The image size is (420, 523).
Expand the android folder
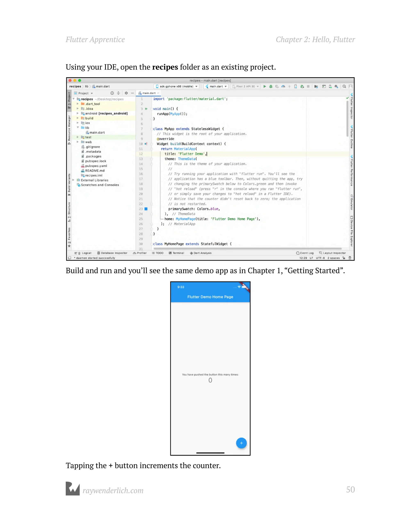tap(78, 113)
